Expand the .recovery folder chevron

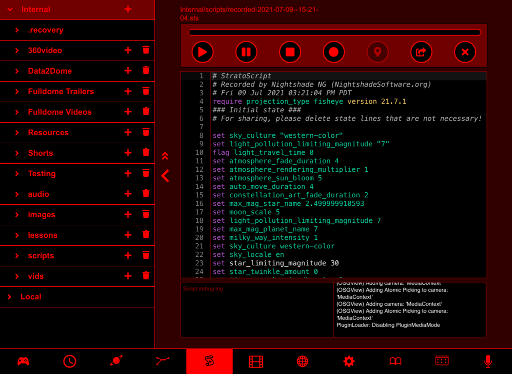click(x=17, y=30)
